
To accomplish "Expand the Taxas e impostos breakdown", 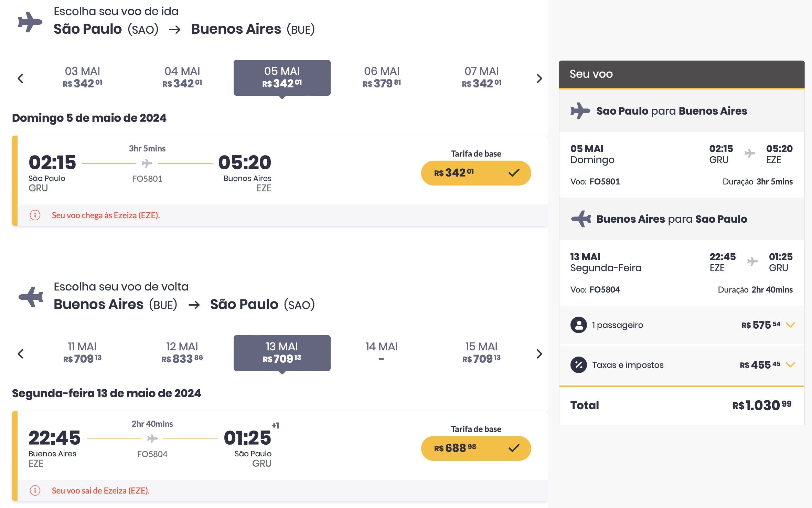I will point(790,365).
